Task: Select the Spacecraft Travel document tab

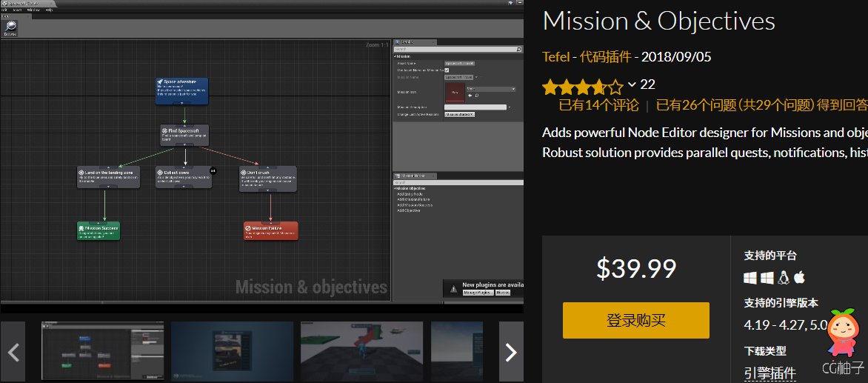Action: click(27, 3)
